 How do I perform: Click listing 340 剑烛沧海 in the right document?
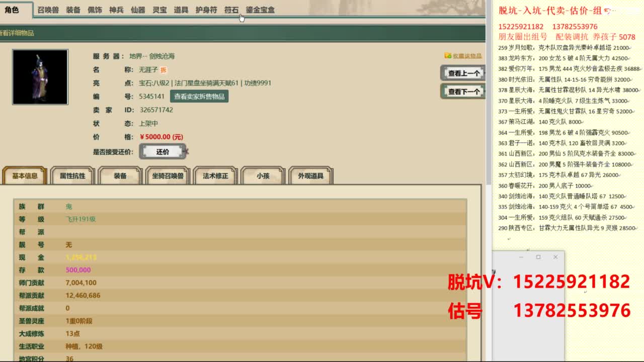(x=561, y=196)
